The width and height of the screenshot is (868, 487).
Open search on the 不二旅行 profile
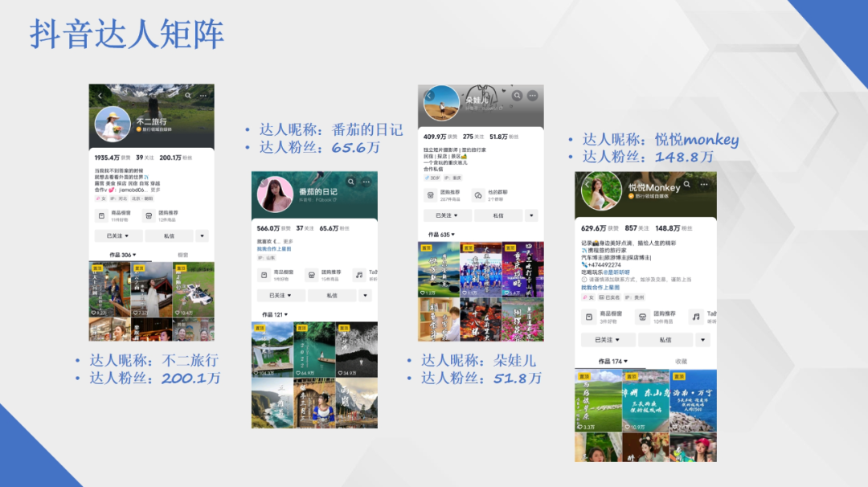pyautogui.click(x=187, y=94)
